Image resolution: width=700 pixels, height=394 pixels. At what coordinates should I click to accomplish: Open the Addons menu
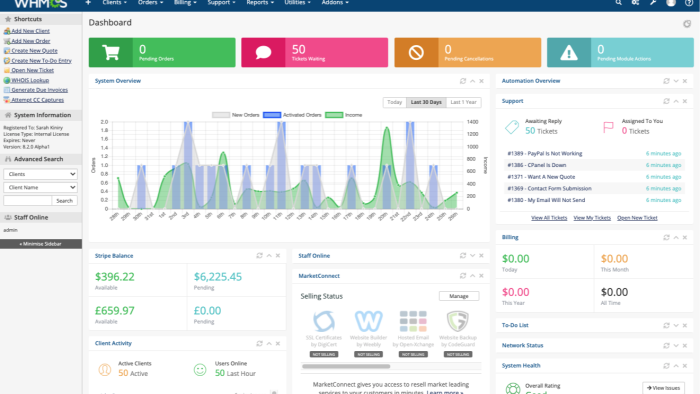335,3
